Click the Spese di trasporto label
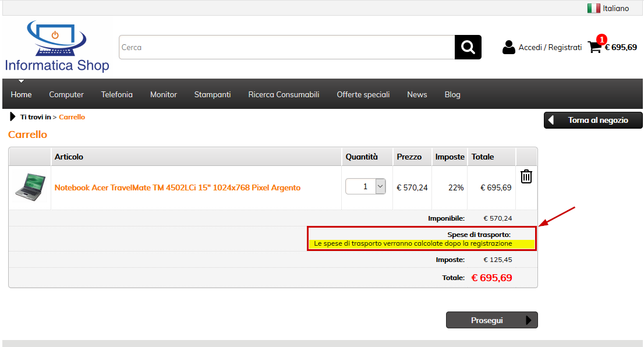Screen dimensions: 644x347 click(479, 235)
